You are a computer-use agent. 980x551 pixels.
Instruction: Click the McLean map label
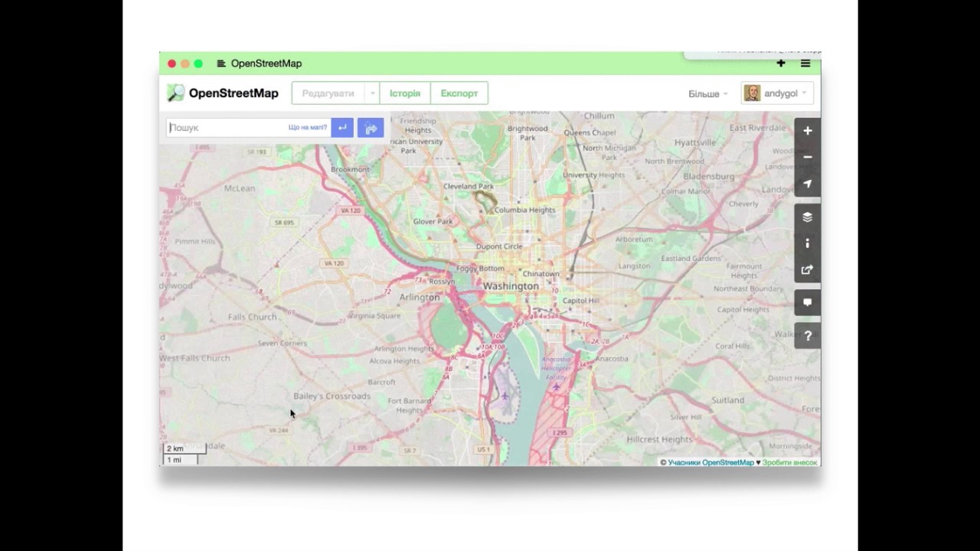click(240, 187)
